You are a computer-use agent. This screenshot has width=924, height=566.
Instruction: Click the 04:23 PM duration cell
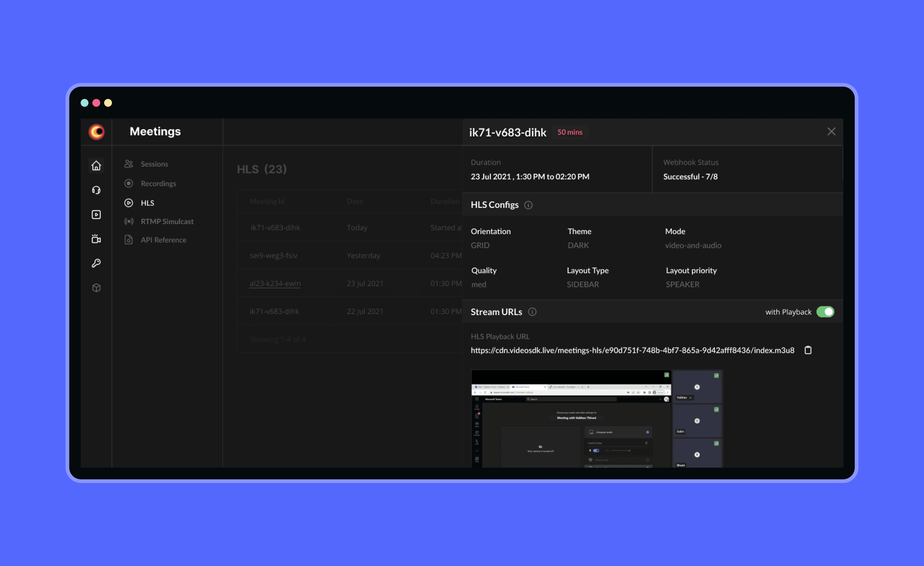coord(446,255)
